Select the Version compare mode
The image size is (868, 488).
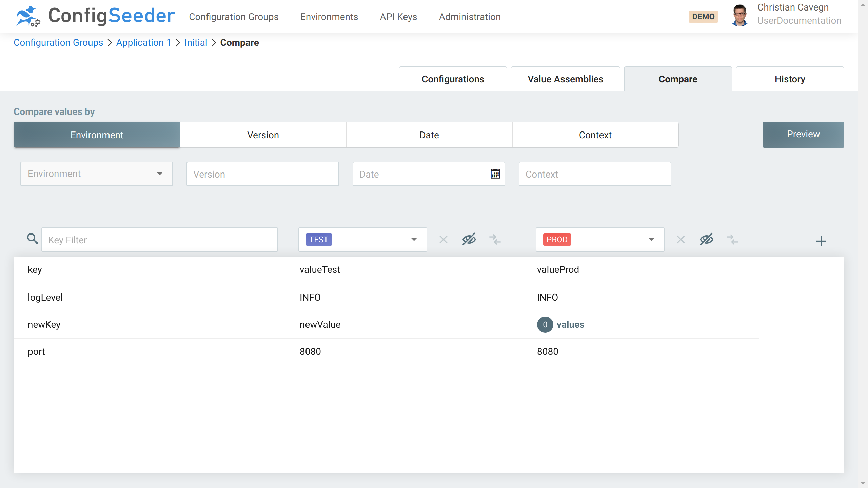(263, 135)
